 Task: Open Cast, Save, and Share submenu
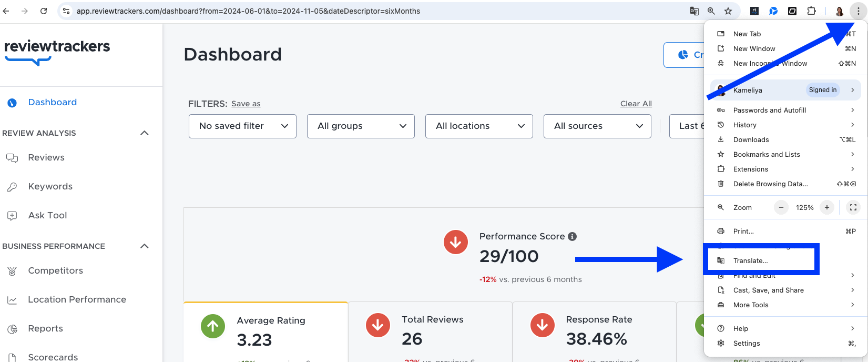pyautogui.click(x=786, y=290)
